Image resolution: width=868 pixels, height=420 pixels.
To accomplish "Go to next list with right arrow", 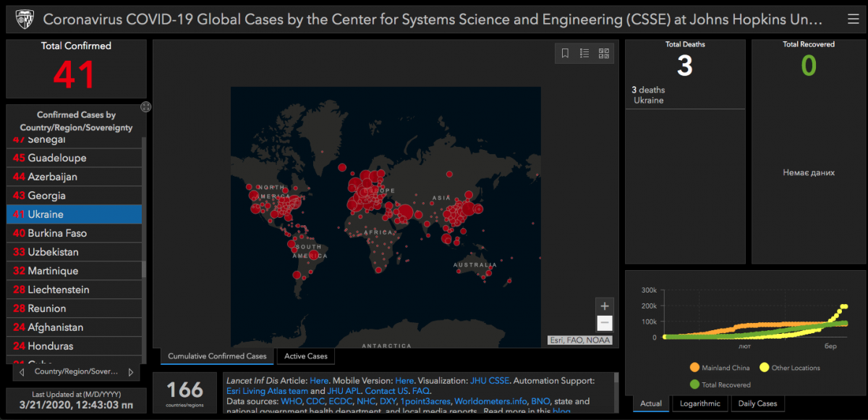I will click(x=130, y=372).
